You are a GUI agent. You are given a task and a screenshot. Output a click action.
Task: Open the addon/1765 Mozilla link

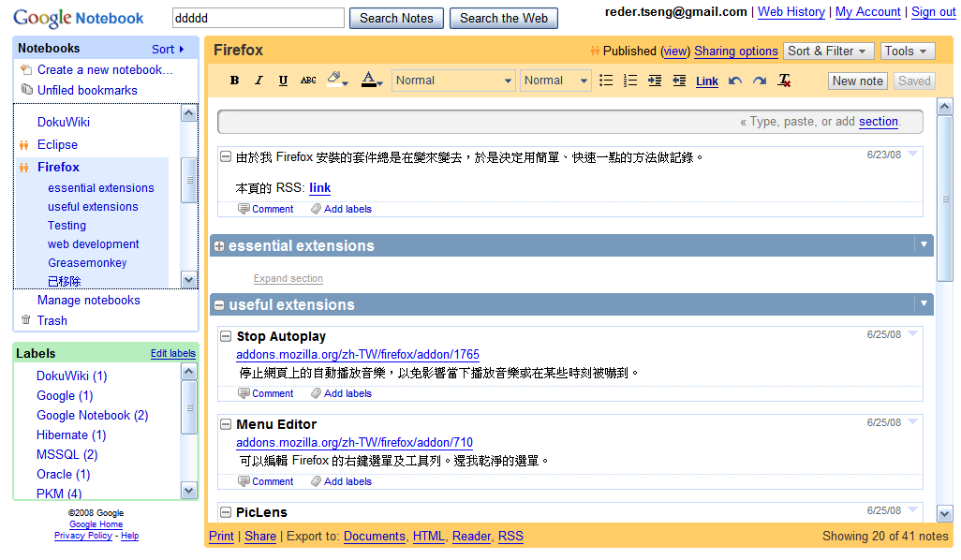358,355
